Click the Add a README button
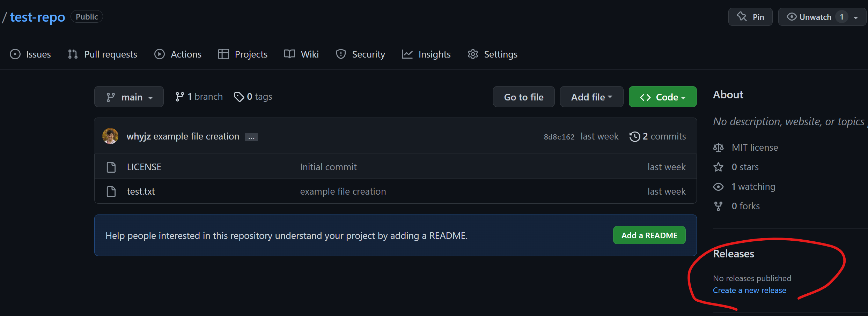The width and height of the screenshot is (868, 316). pos(649,235)
